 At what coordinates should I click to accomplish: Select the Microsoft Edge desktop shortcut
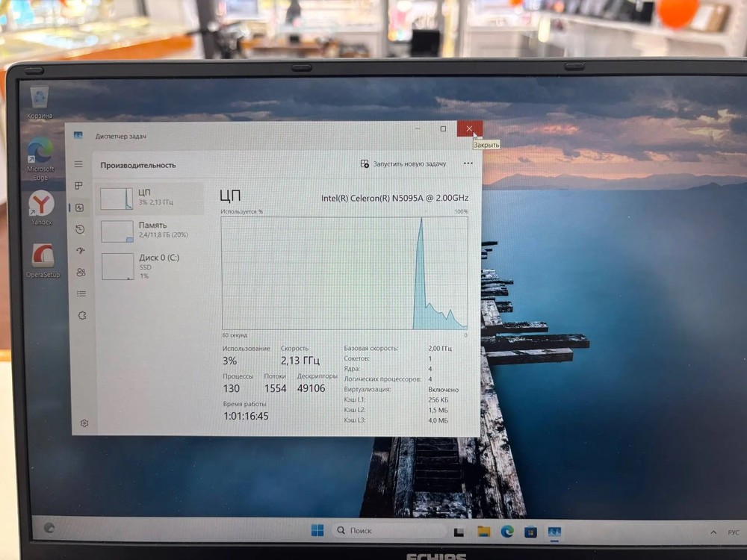coord(40,159)
